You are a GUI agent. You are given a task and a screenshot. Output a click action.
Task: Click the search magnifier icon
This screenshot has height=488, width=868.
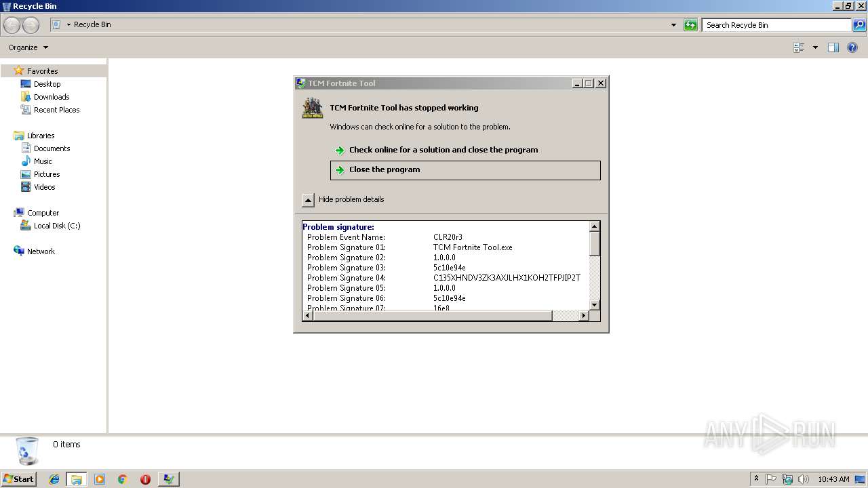click(859, 25)
